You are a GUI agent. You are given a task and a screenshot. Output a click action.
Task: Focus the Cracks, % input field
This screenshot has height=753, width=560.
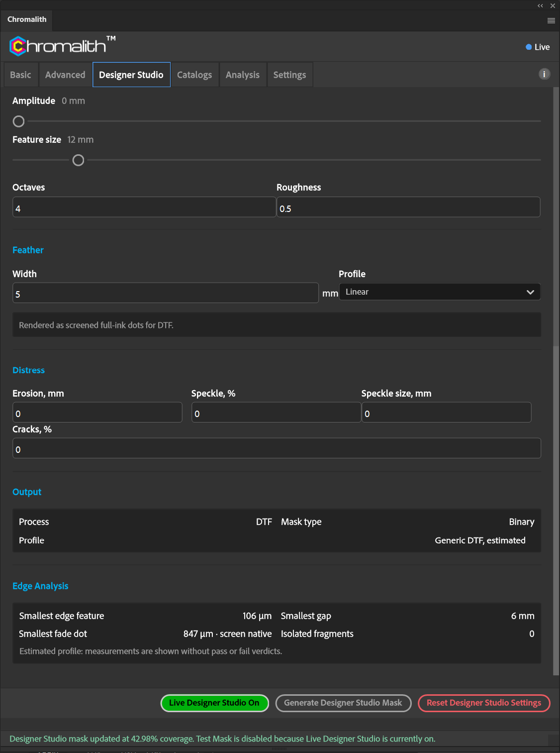277,448
